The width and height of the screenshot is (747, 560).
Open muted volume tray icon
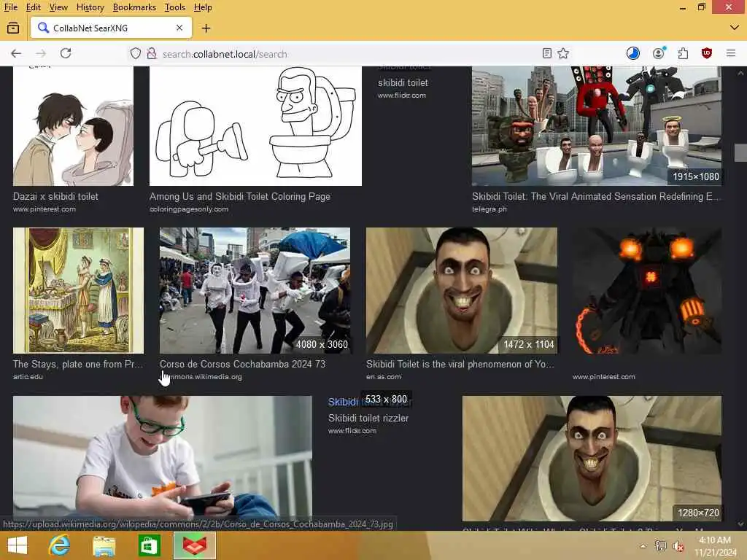click(x=678, y=546)
